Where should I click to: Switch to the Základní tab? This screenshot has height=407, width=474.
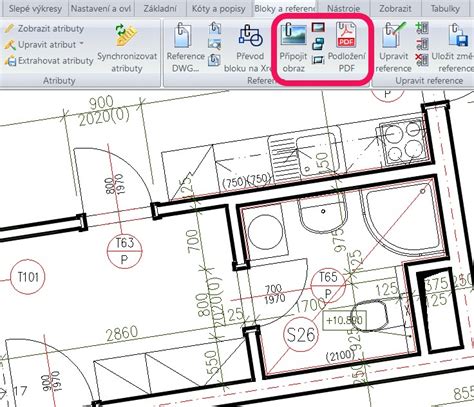(x=160, y=9)
